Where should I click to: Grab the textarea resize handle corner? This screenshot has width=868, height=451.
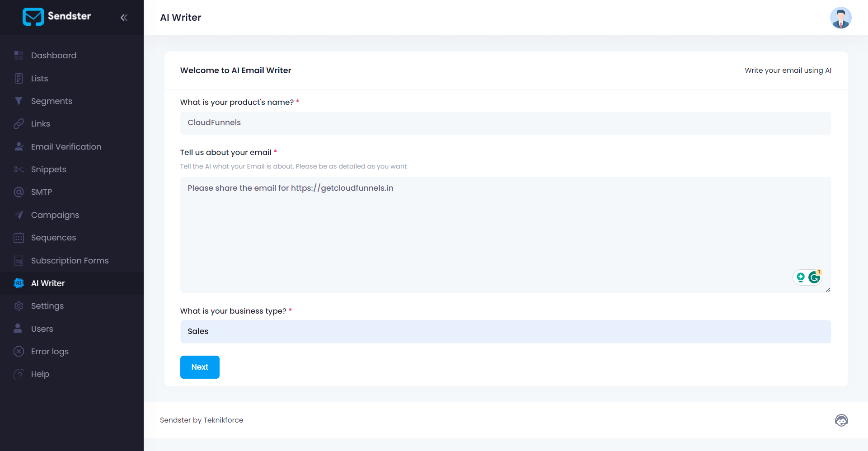click(x=828, y=290)
